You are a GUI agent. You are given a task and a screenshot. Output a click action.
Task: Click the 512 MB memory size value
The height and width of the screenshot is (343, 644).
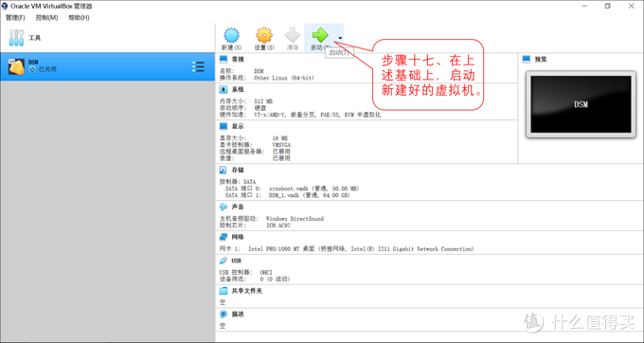point(263,101)
